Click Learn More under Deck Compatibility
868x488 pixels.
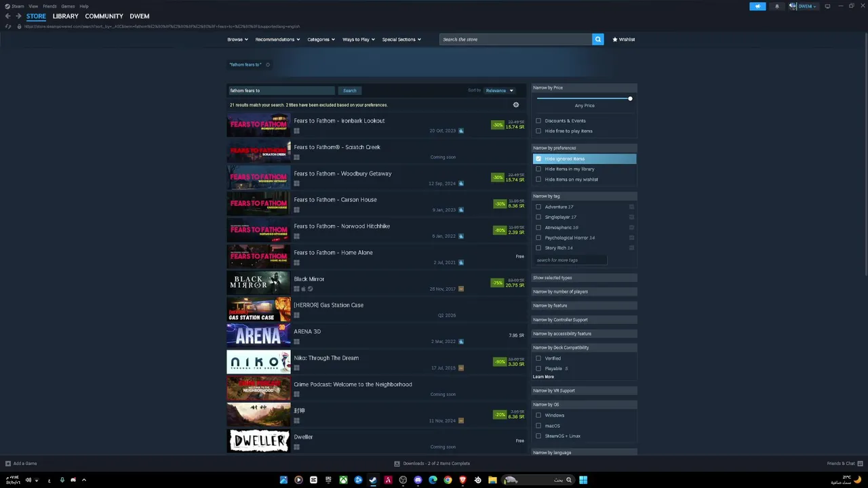(x=543, y=377)
